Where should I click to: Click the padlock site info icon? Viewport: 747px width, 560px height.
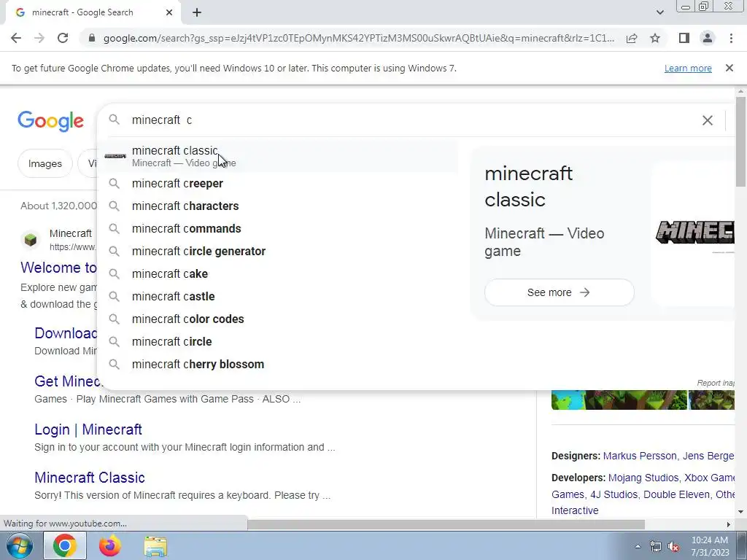pyautogui.click(x=92, y=38)
